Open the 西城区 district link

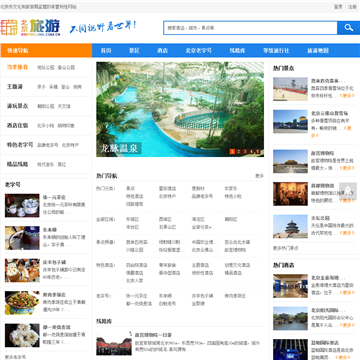click(165, 219)
